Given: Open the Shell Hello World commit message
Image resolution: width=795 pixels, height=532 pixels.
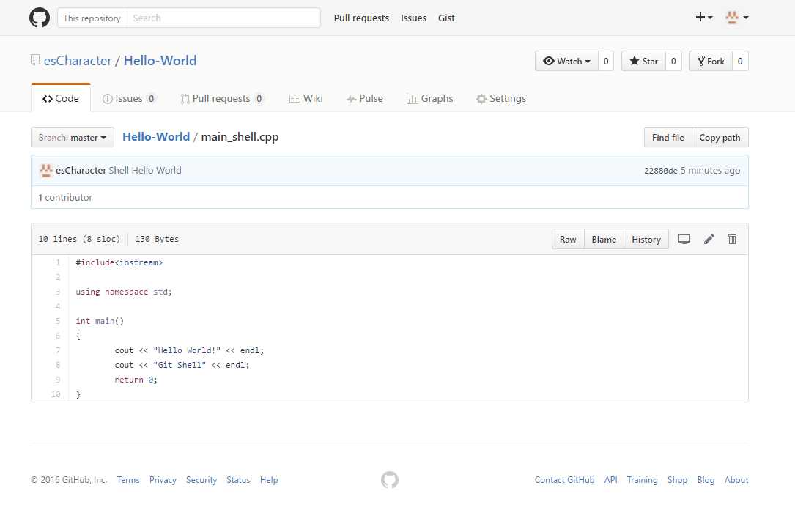Looking at the screenshot, I should (145, 171).
